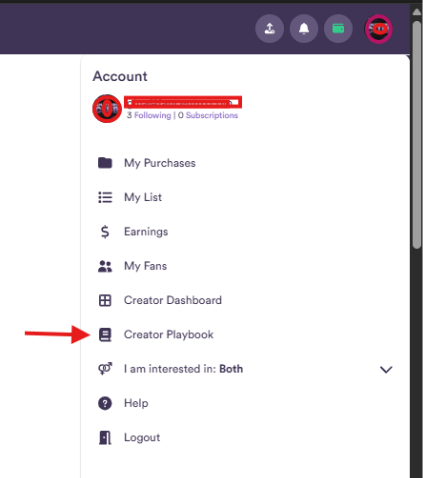
Task: Open the 0 Subscriptions link
Action: click(x=208, y=115)
